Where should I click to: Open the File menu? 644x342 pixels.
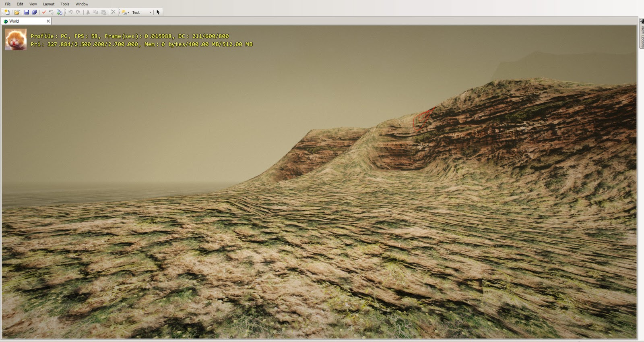point(8,4)
